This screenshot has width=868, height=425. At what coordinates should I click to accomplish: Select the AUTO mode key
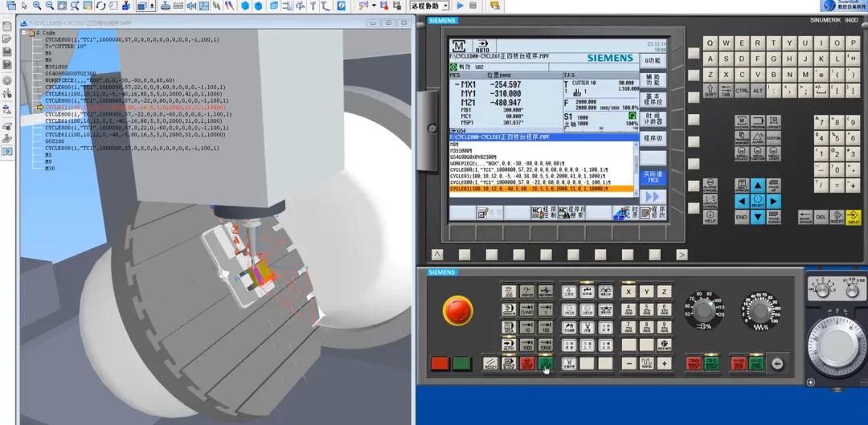tap(508, 345)
